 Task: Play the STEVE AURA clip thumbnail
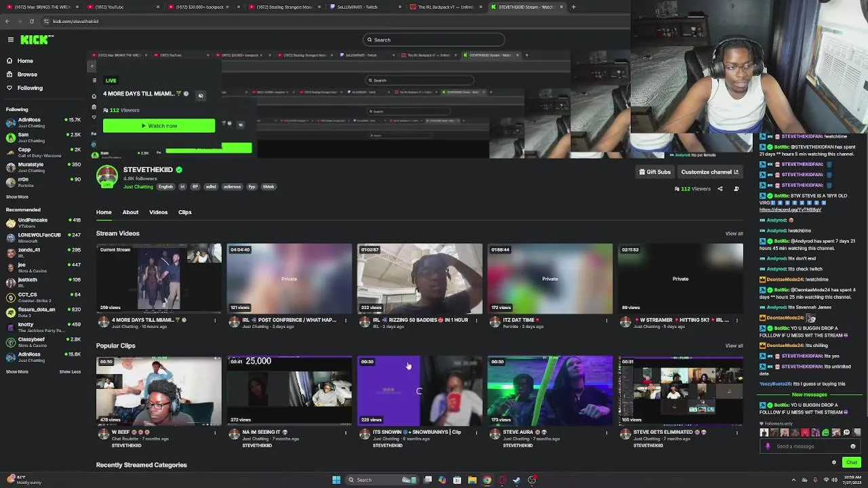pos(550,391)
